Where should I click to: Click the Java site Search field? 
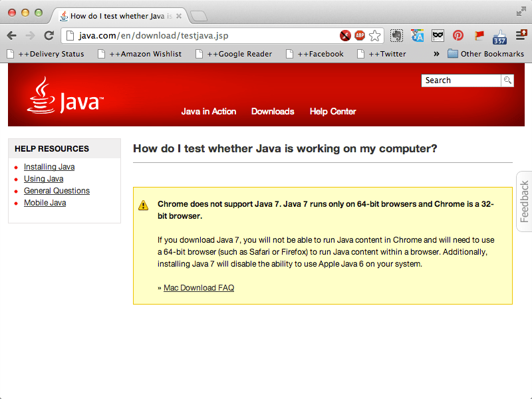461,80
